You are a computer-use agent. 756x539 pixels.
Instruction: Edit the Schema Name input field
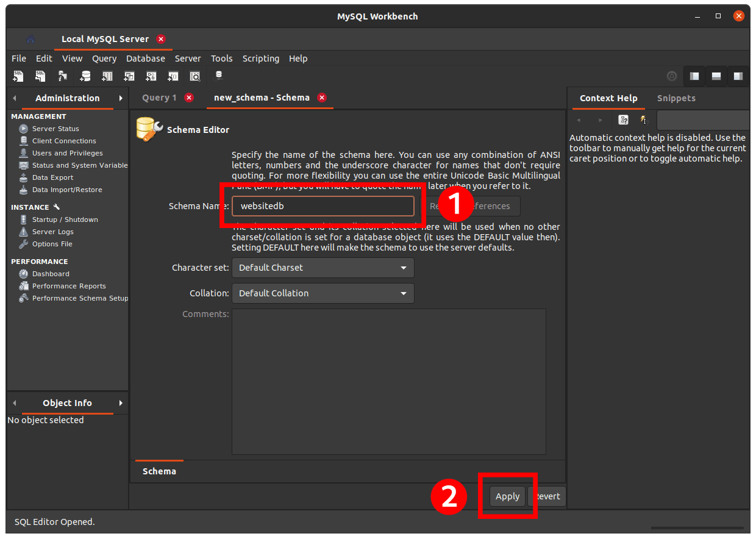pyautogui.click(x=323, y=205)
